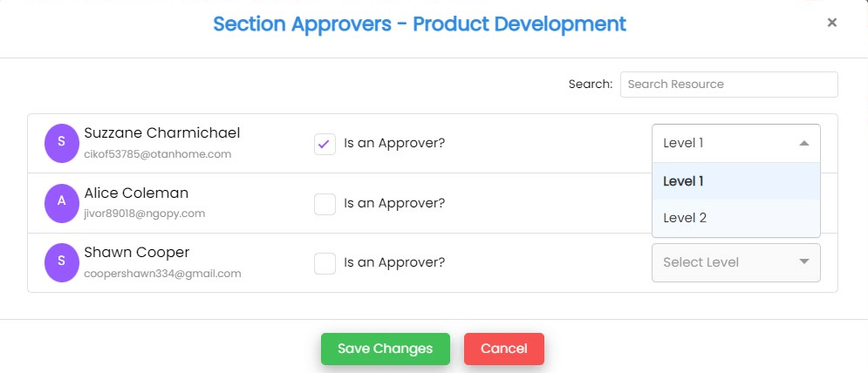Viewport: 868px width, 373px height.
Task: Click the up arrow on Level 1 dropdown
Action: tap(803, 143)
